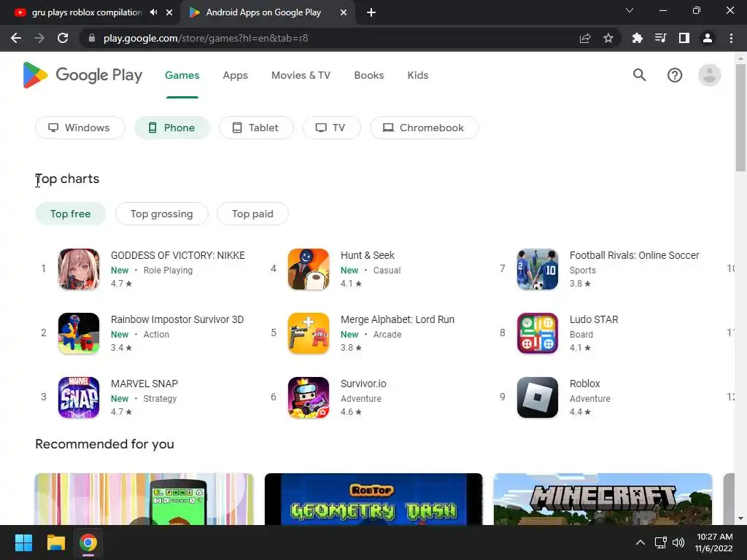Open the Google Play search icon
Screen dimensions: 747x560
point(639,75)
